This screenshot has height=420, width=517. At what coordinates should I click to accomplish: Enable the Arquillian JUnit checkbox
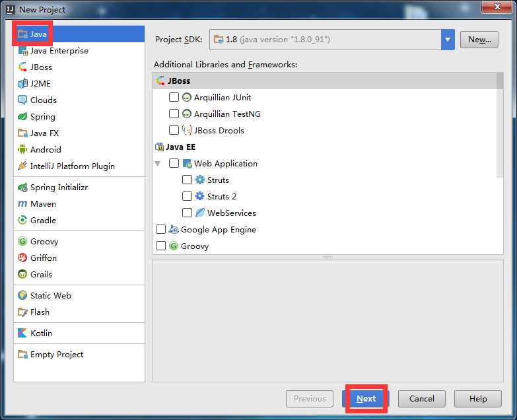click(x=174, y=97)
